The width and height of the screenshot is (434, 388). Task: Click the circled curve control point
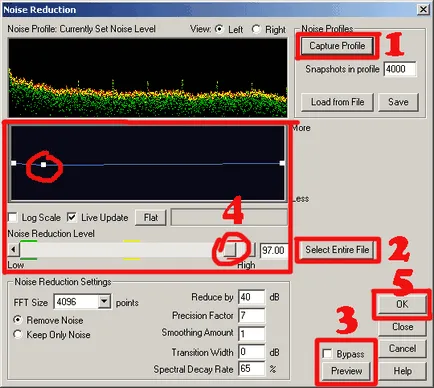(x=43, y=165)
